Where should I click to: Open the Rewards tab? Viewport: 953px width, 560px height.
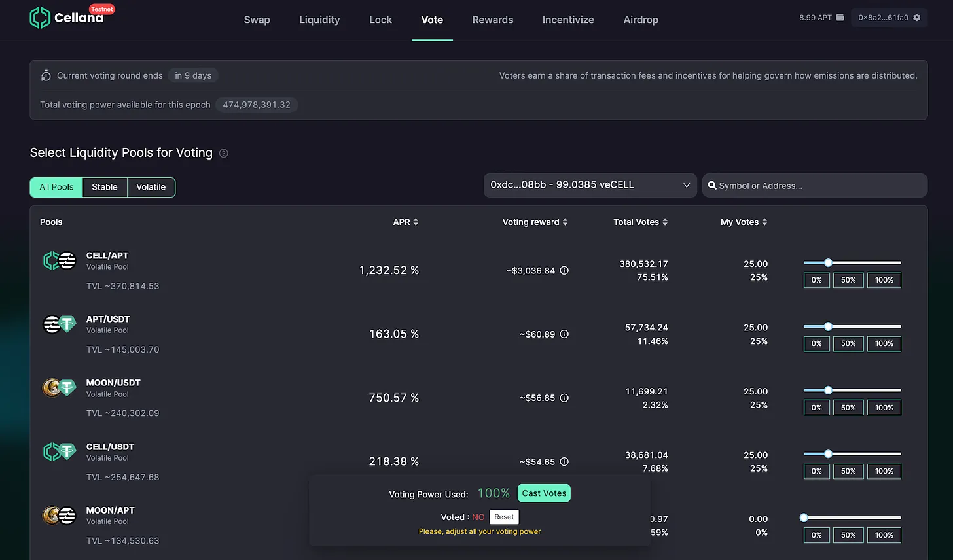(x=492, y=20)
